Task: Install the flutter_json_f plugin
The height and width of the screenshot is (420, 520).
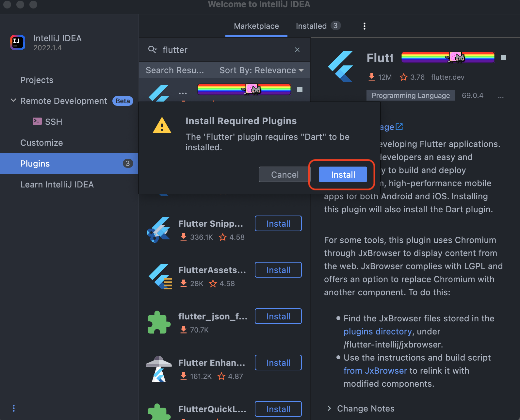Action: point(278,316)
